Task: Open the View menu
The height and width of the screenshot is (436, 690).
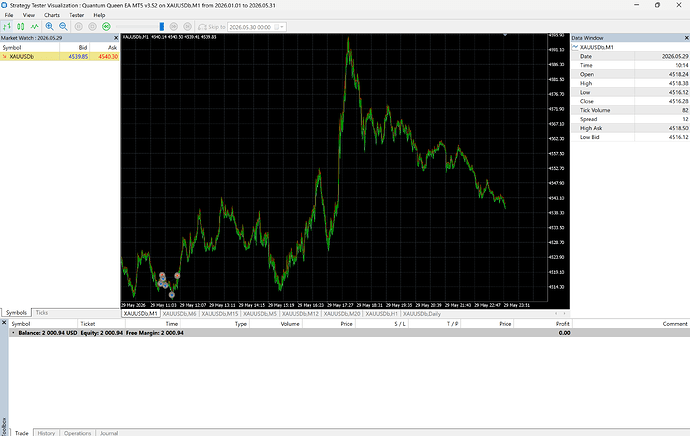Action: pos(29,15)
